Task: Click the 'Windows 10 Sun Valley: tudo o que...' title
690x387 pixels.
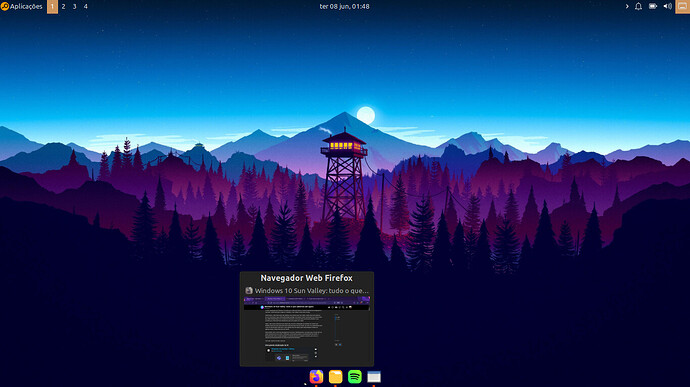Action: click(x=312, y=291)
